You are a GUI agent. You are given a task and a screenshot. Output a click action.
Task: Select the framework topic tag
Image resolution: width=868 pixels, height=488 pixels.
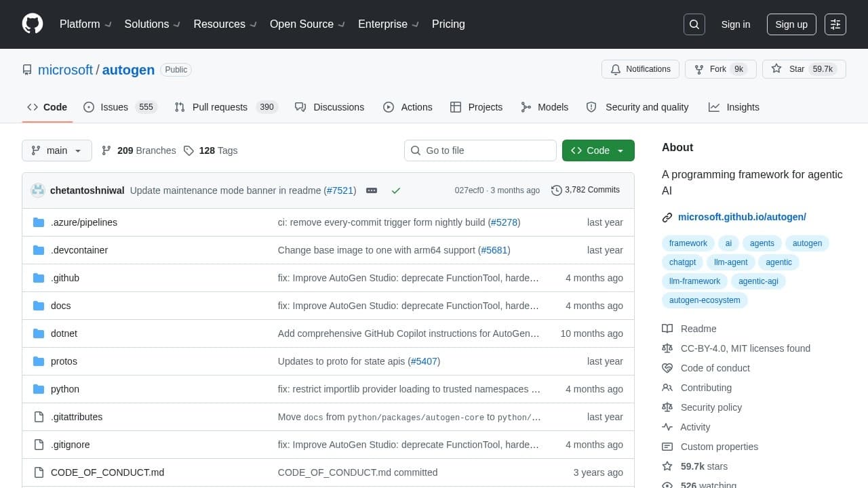click(x=688, y=243)
